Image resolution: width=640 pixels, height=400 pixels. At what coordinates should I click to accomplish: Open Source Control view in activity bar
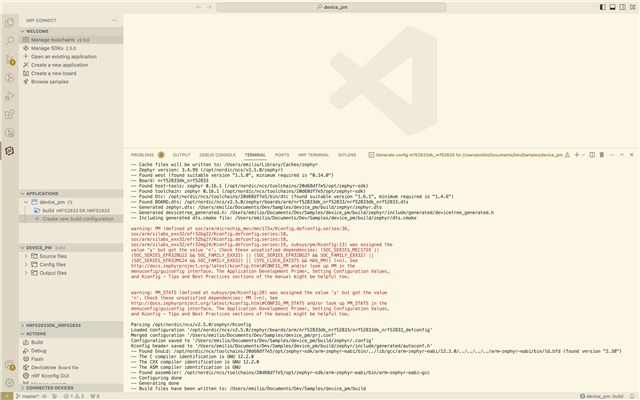click(x=9, y=60)
